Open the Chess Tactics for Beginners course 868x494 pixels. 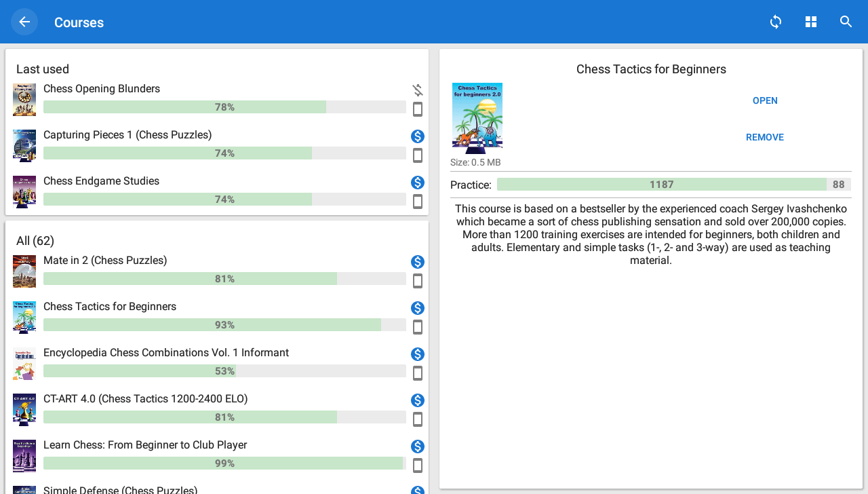click(765, 100)
